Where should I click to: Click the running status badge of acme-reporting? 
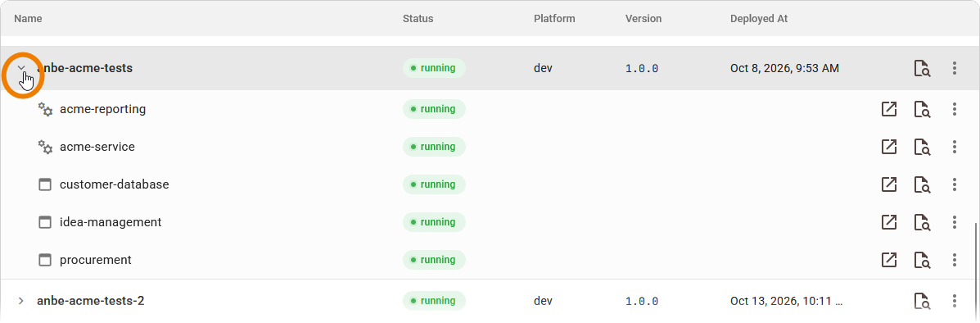pos(435,110)
